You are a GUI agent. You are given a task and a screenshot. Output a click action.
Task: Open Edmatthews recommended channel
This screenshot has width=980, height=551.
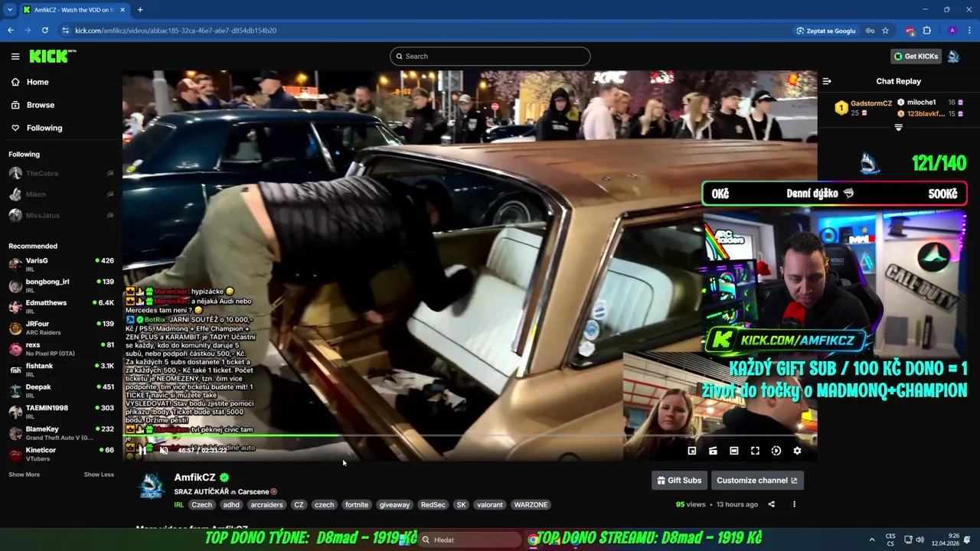(61, 307)
